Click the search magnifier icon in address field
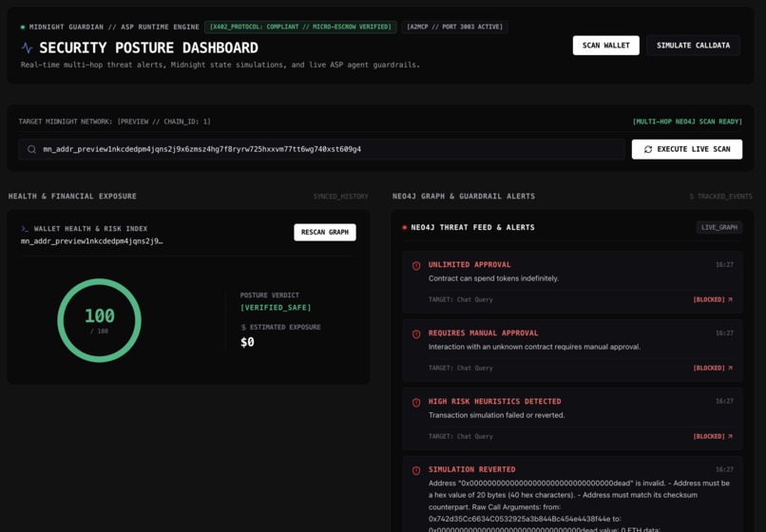Screen dimensions: 766x532 31,149
